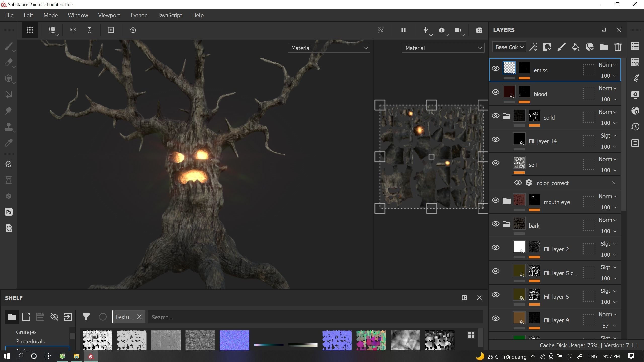
Task: Open Fill layer 9 opacity dropdown
Action: point(609,326)
